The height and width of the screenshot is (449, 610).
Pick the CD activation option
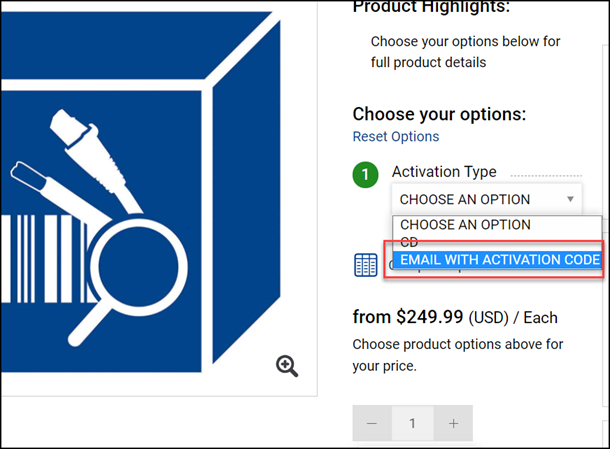tap(410, 242)
